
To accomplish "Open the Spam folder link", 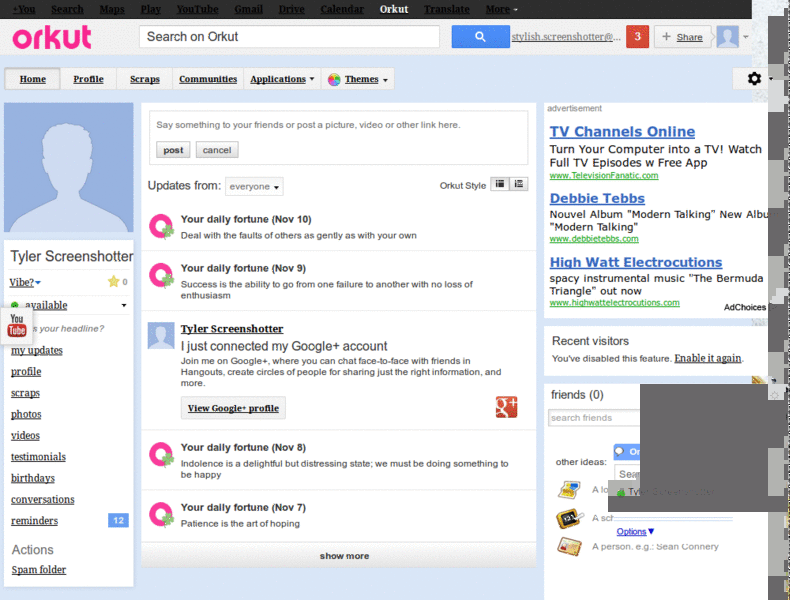I will click(x=39, y=569).
